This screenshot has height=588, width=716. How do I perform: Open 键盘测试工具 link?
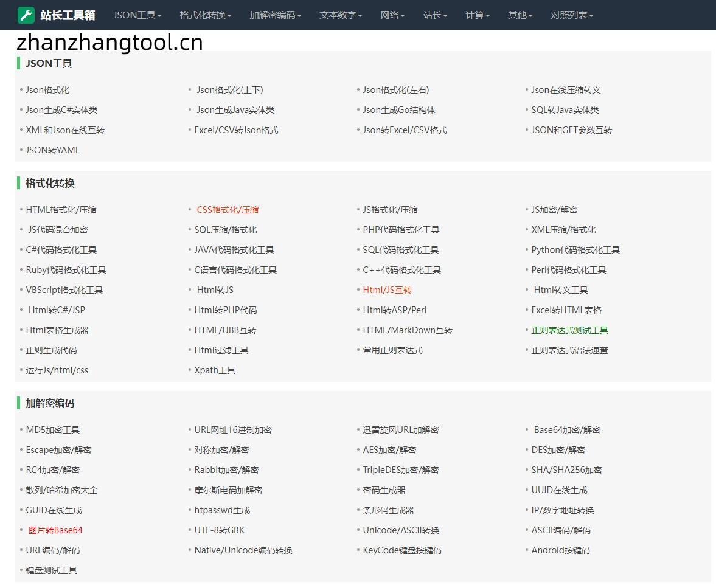51,570
